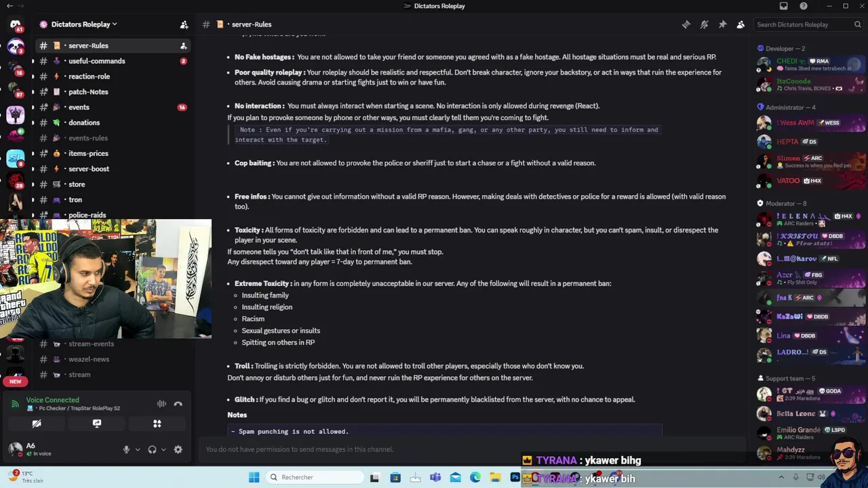
Task: Click the noise suppression waveform icon
Action: (x=161, y=404)
